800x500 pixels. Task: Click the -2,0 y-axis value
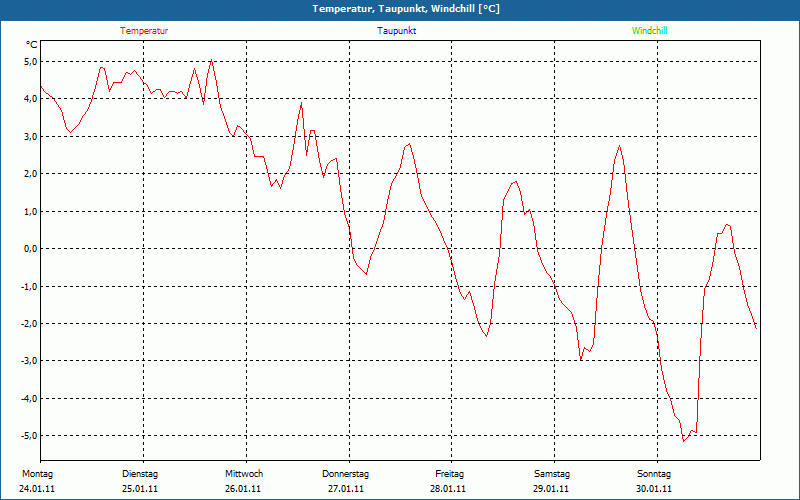[x=29, y=323]
